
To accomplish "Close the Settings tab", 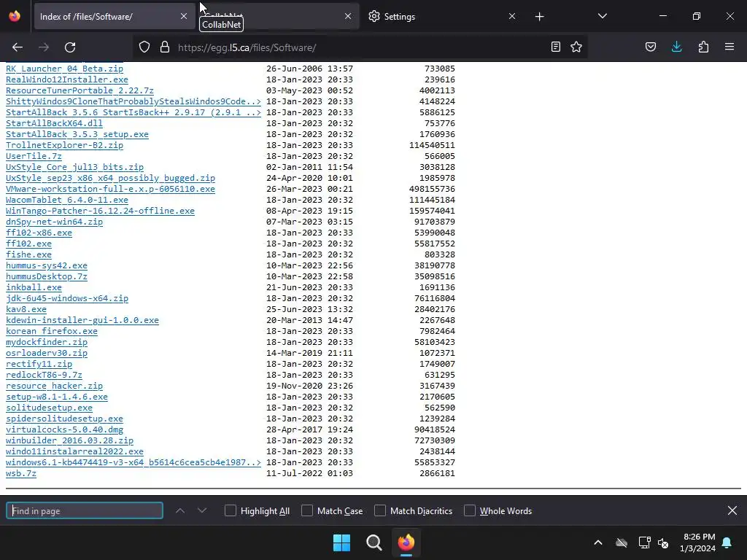I will pos(512,16).
